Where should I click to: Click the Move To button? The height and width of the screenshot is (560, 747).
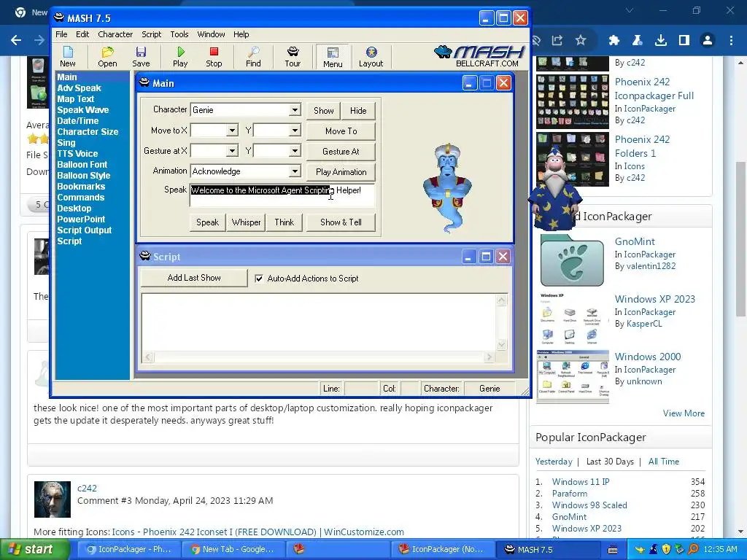341,131
